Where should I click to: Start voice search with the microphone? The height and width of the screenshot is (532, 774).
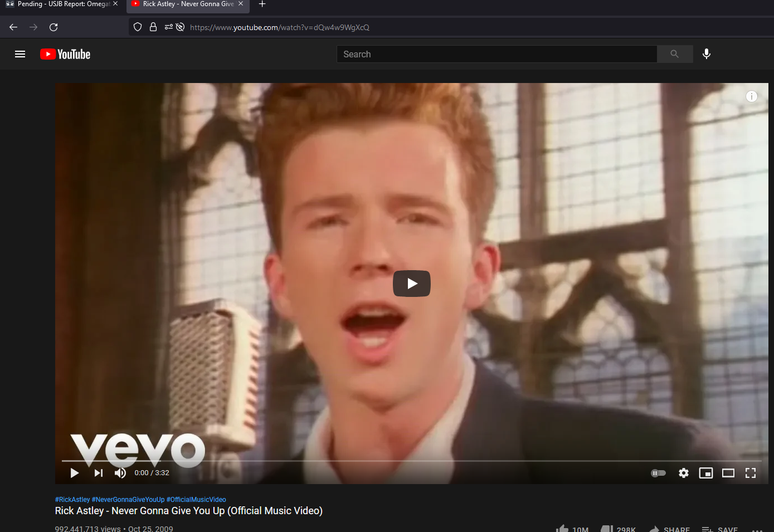(x=707, y=54)
